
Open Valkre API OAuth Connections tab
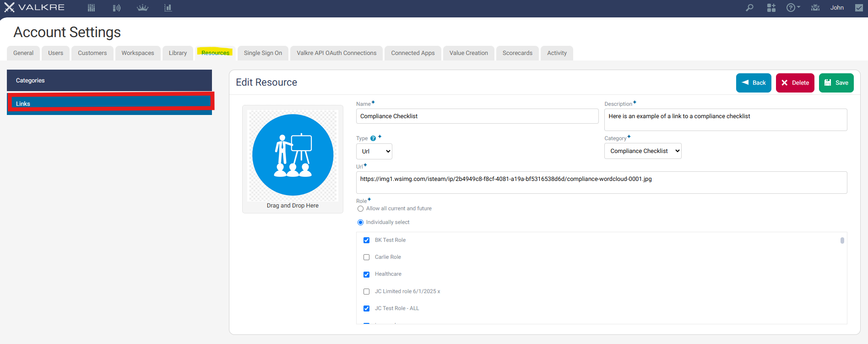pyautogui.click(x=336, y=53)
